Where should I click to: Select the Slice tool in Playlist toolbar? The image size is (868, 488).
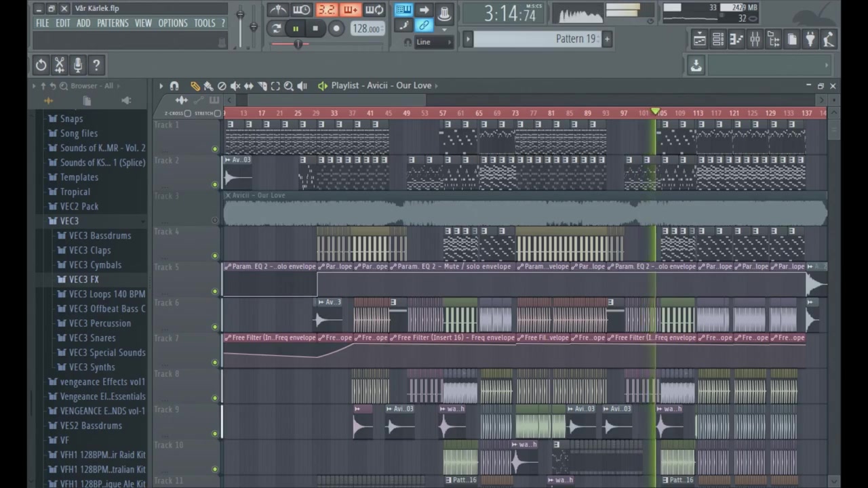pos(262,86)
